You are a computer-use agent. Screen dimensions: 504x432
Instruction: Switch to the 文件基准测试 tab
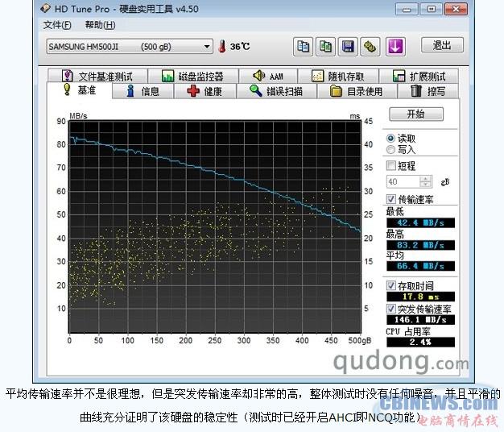tap(97, 77)
